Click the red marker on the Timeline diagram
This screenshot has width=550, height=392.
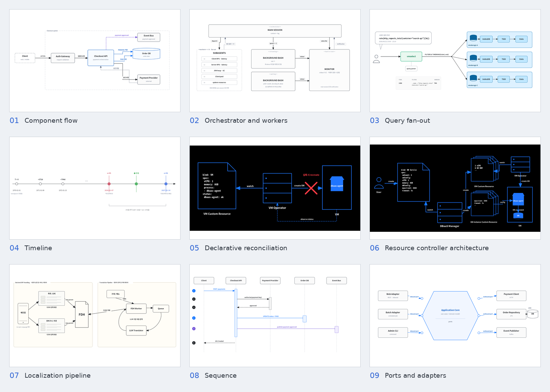(x=109, y=184)
